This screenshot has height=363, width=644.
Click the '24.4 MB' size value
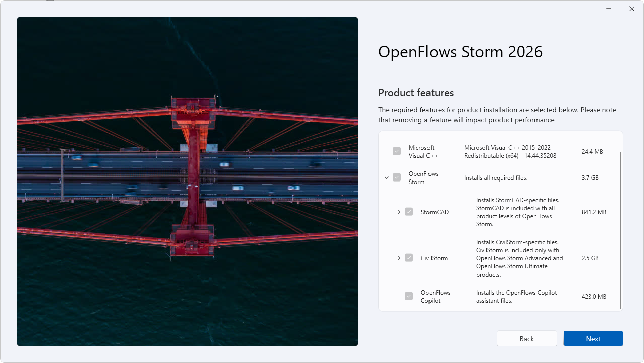click(592, 151)
